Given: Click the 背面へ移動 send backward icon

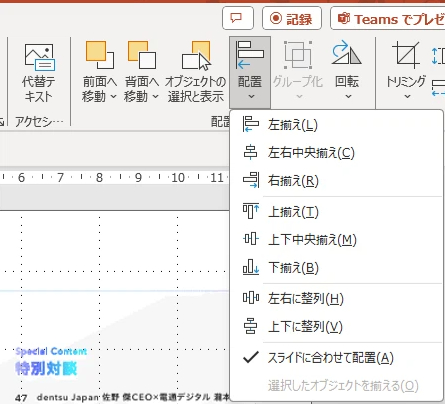Looking at the screenshot, I should point(142,55).
